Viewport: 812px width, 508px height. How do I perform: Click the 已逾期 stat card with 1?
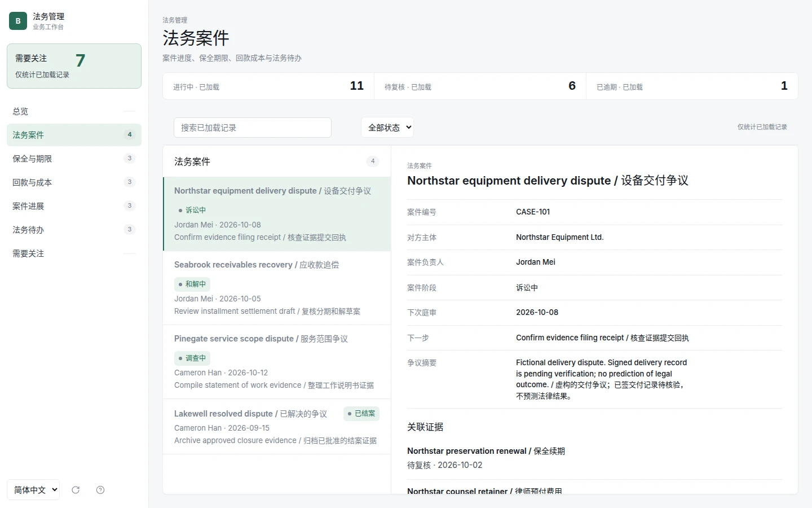click(692, 86)
